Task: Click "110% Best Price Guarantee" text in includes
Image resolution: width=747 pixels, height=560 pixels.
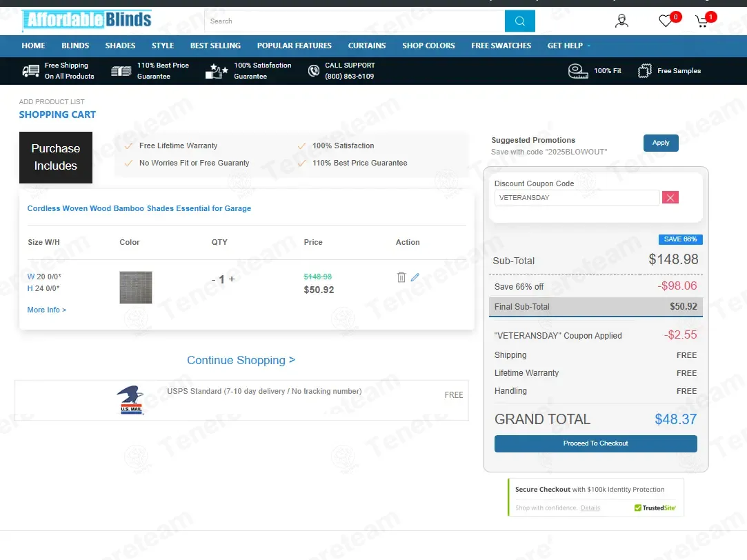Action: (x=359, y=163)
